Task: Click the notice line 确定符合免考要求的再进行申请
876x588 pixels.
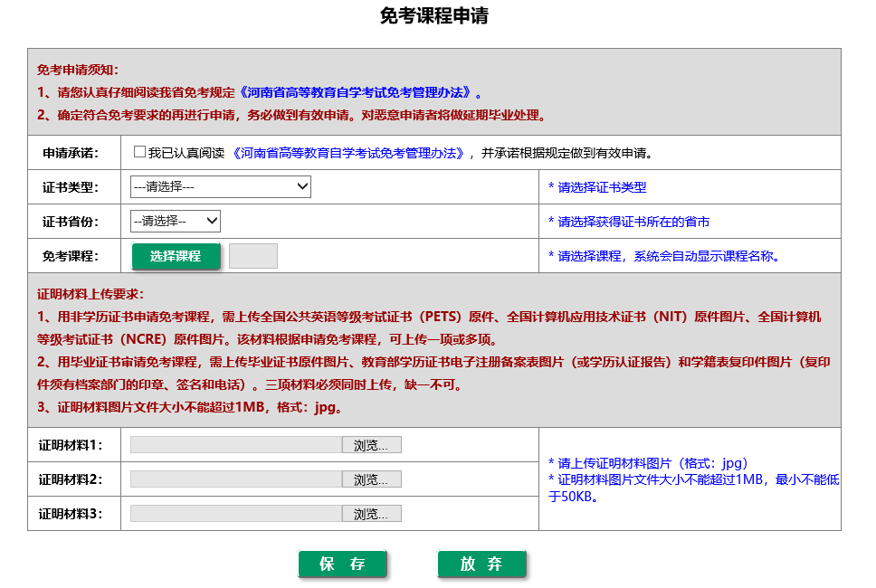Action: point(291,115)
